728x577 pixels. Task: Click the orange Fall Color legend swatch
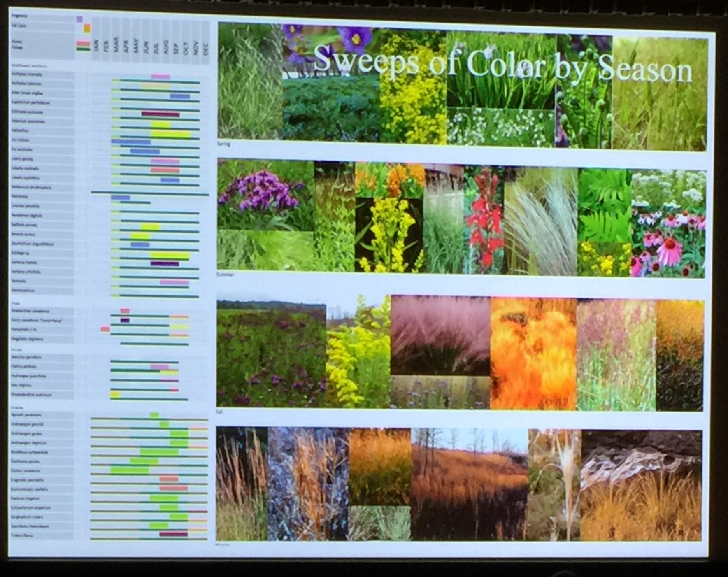point(87,28)
